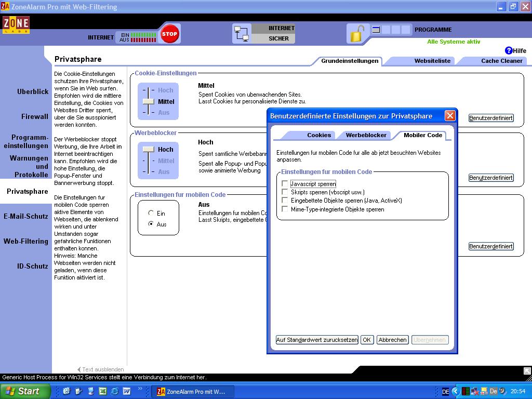Open the Cache Cleaner tab
532x399 pixels.
(x=501, y=61)
